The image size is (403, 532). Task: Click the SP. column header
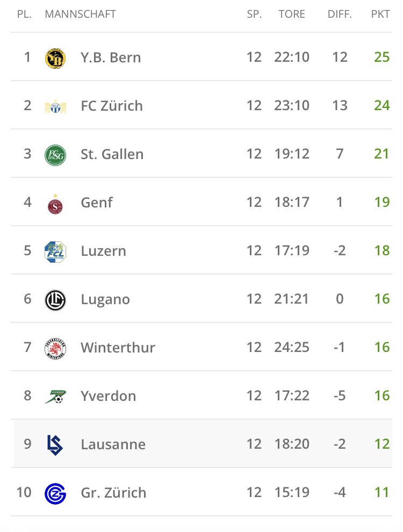254,15
